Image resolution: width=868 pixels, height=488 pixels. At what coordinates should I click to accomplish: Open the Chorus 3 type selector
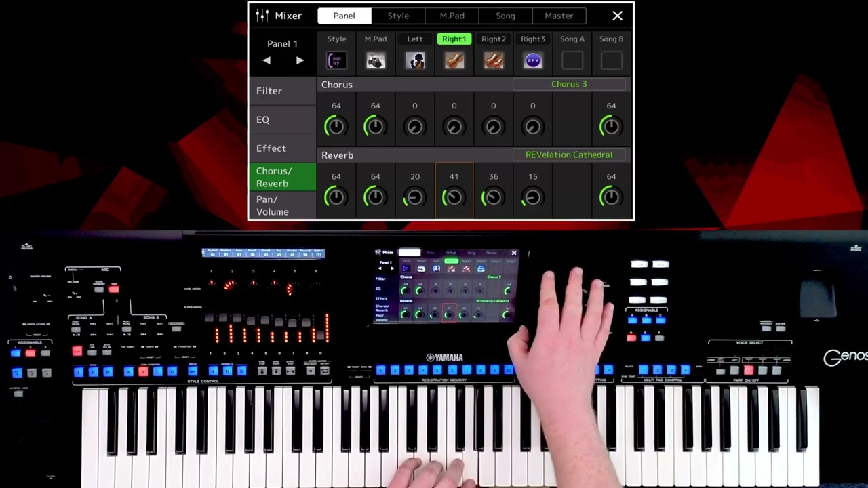point(570,84)
